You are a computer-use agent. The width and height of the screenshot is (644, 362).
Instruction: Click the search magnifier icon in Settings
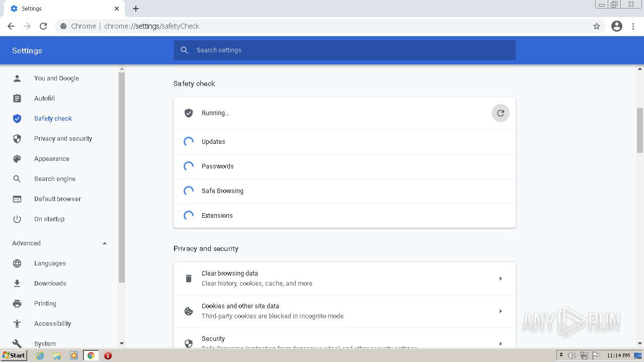pos(185,50)
